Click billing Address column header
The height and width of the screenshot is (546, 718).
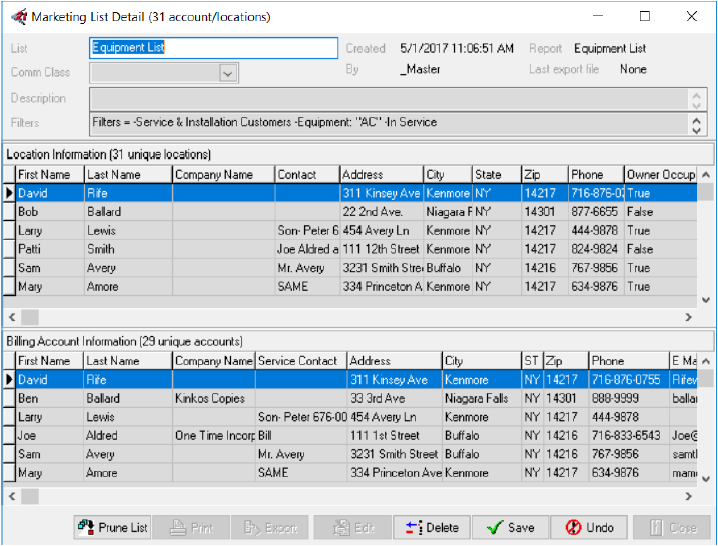(x=395, y=361)
